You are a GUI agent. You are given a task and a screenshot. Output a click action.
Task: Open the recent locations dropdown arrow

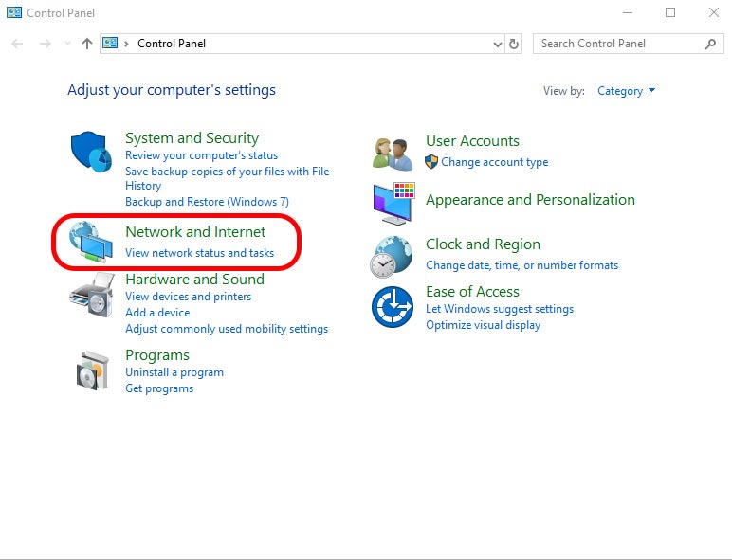pos(67,44)
